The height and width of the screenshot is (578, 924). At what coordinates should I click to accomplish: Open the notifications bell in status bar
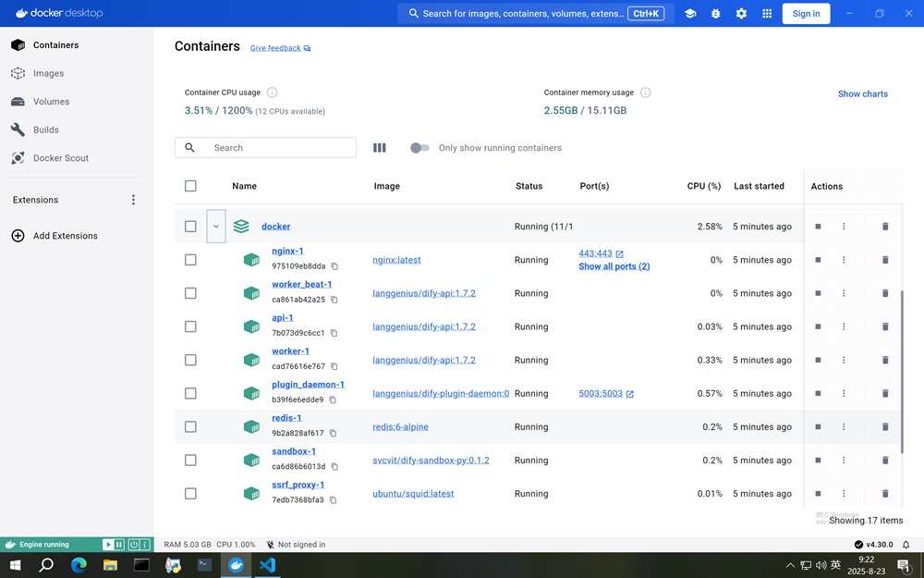click(x=906, y=545)
